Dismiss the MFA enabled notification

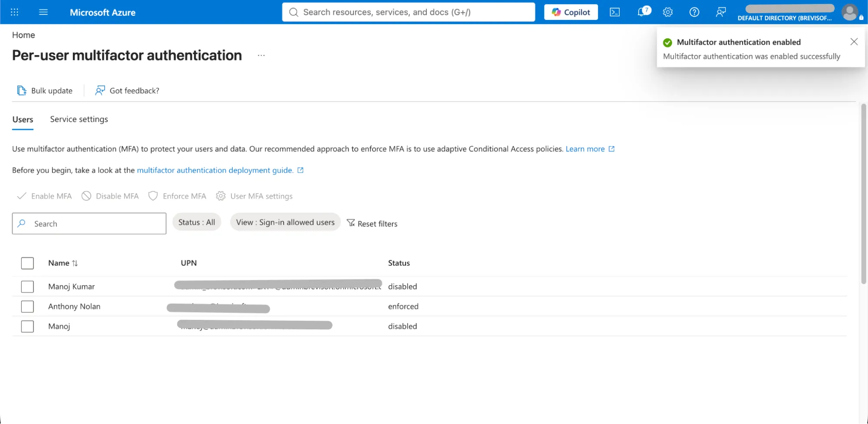854,42
